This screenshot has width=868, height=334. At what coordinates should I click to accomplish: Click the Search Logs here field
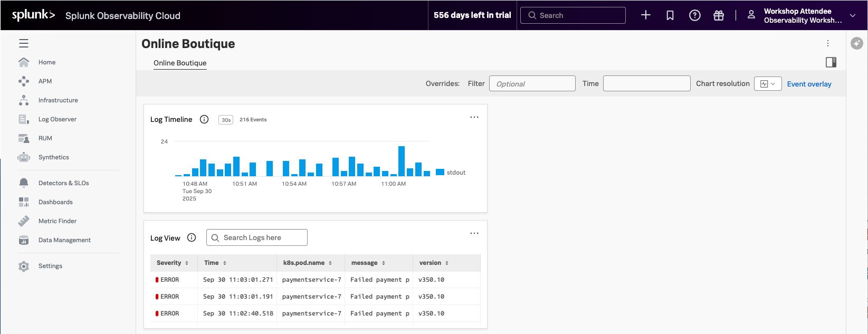257,237
